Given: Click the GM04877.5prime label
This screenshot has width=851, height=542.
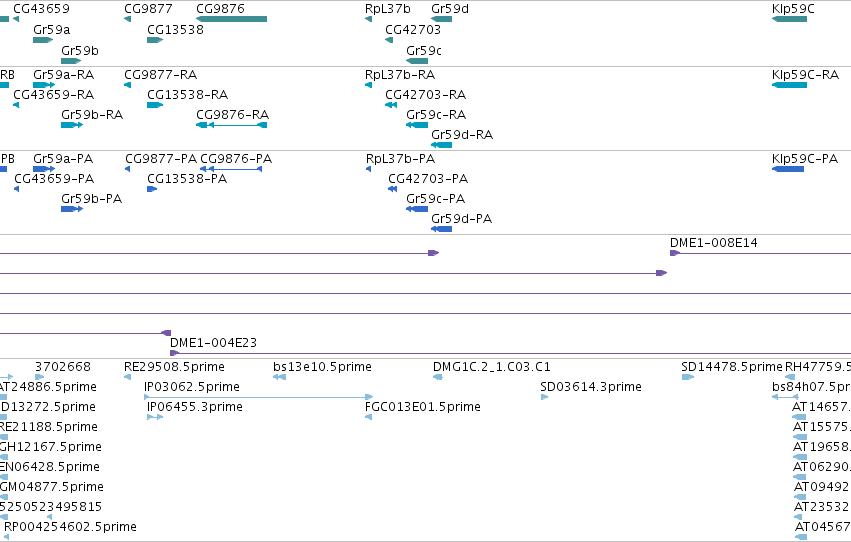Looking at the screenshot, I should coord(52,487).
